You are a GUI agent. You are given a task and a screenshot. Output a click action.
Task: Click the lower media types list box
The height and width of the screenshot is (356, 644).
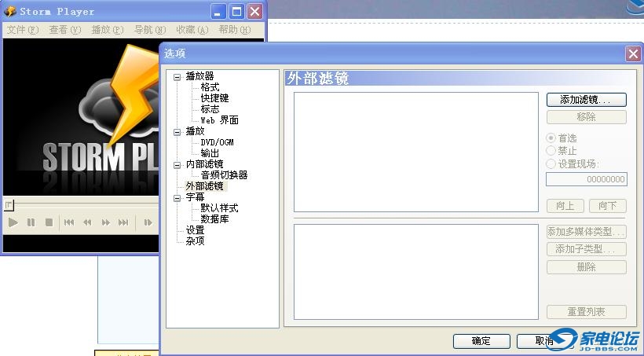tap(416, 272)
